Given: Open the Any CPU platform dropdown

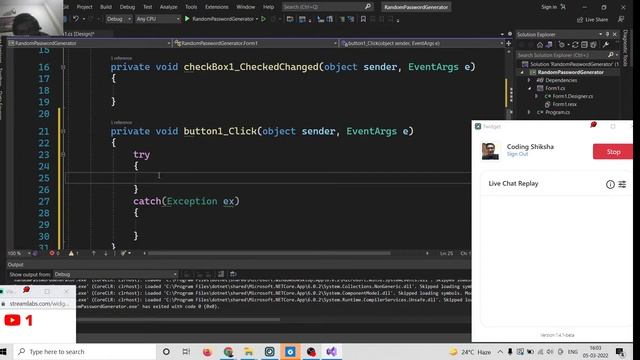Looking at the screenshot, I should 158,19.
